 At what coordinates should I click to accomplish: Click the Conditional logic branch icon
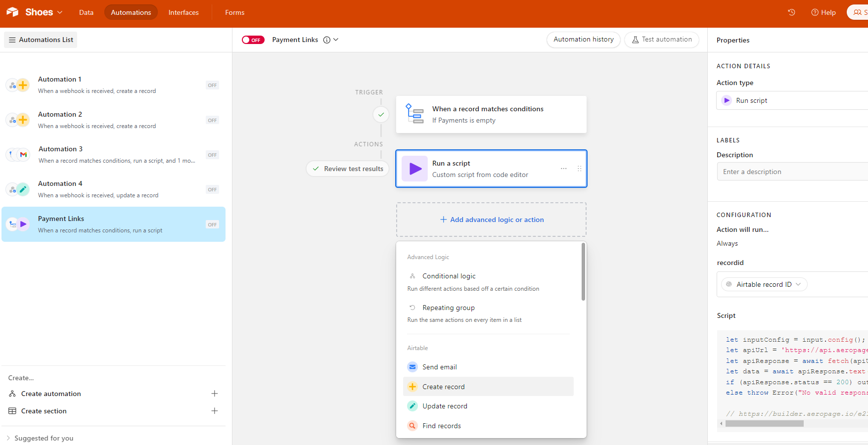[412, 276]
